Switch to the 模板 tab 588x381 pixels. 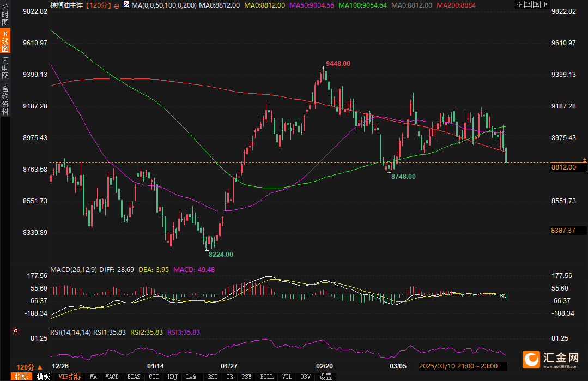tap(44, 377)
